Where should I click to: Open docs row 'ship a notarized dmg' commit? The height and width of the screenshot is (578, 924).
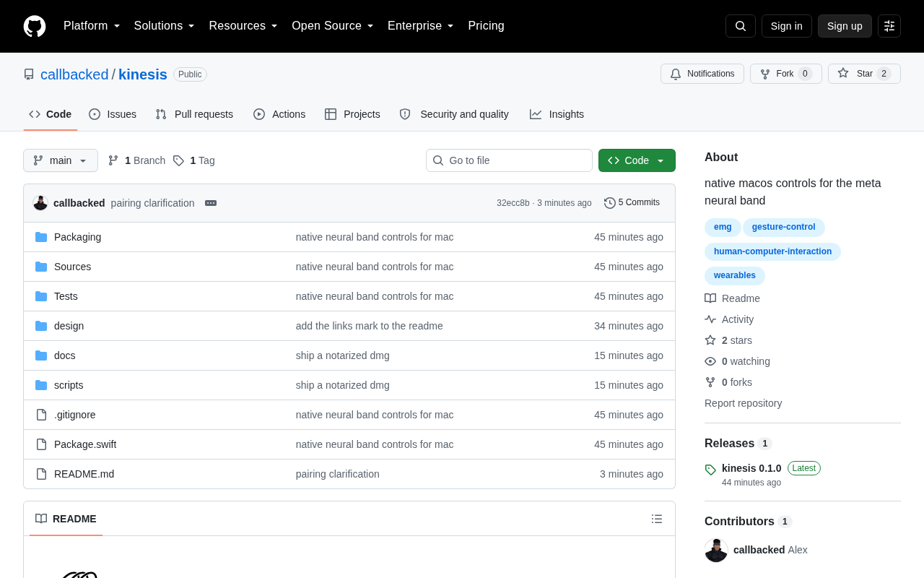[343, 355]
